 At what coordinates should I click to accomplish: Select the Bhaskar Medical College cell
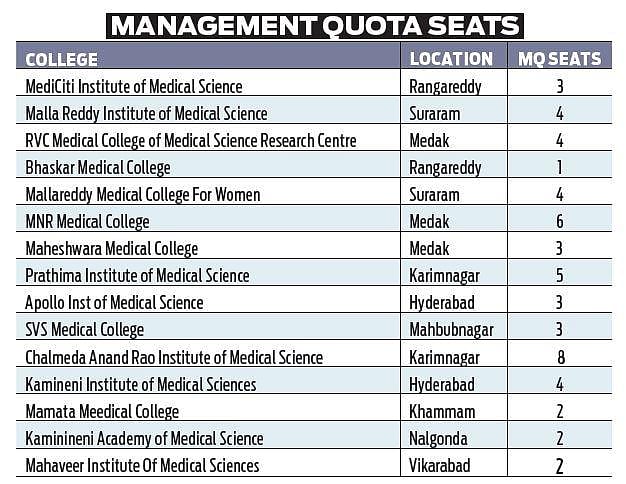[98, 167]
